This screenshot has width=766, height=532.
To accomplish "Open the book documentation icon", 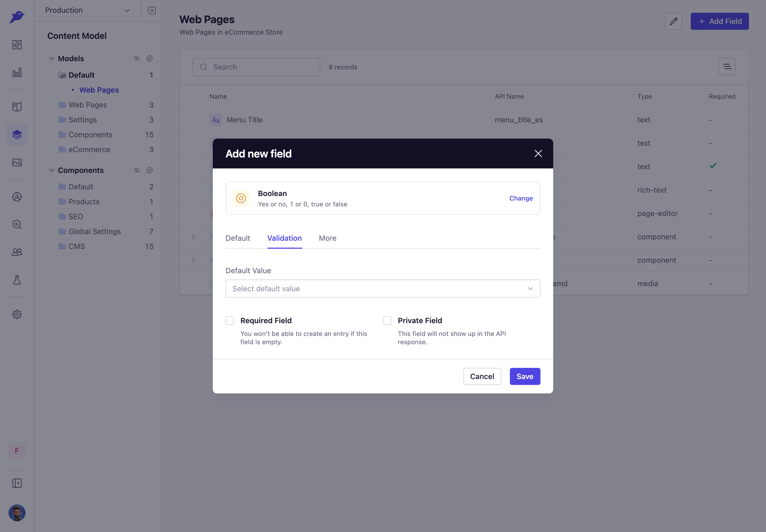I will 17,107.
